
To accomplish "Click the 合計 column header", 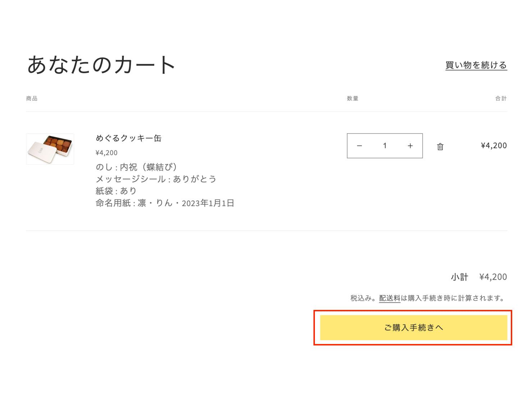I will tap(501, 98).
